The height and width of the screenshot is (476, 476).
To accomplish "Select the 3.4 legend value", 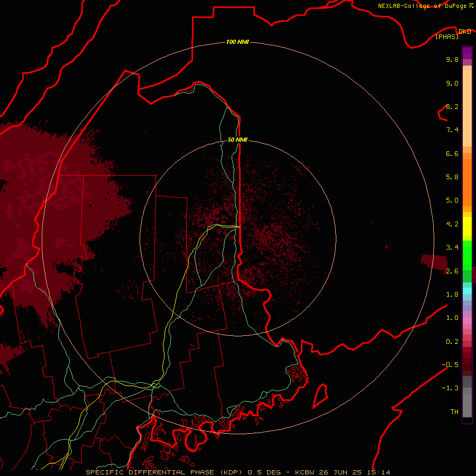I will [452, 248].
